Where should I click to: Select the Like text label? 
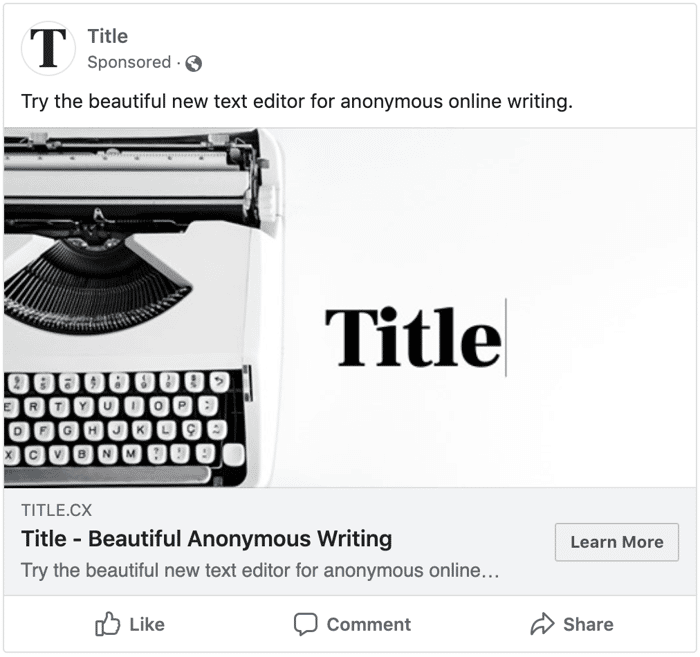(147, 624)
